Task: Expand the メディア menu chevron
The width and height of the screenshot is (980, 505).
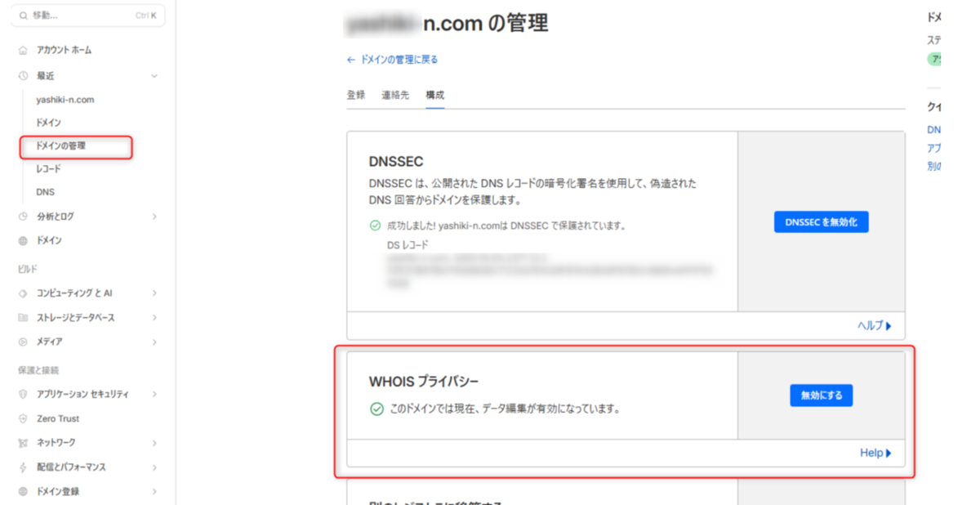Action: (x=154, y=342)
